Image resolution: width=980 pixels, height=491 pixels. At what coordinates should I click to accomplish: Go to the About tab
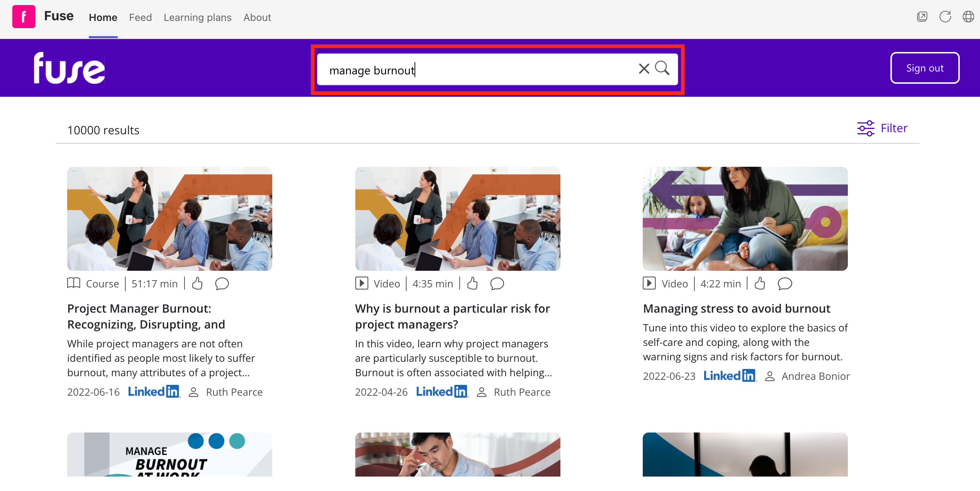click(x=257, y=17)
